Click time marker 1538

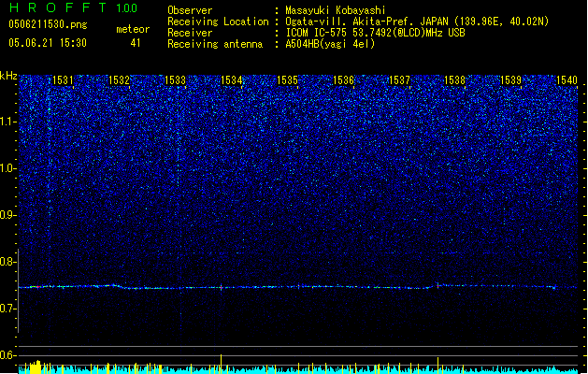click(x=454, y=79)
